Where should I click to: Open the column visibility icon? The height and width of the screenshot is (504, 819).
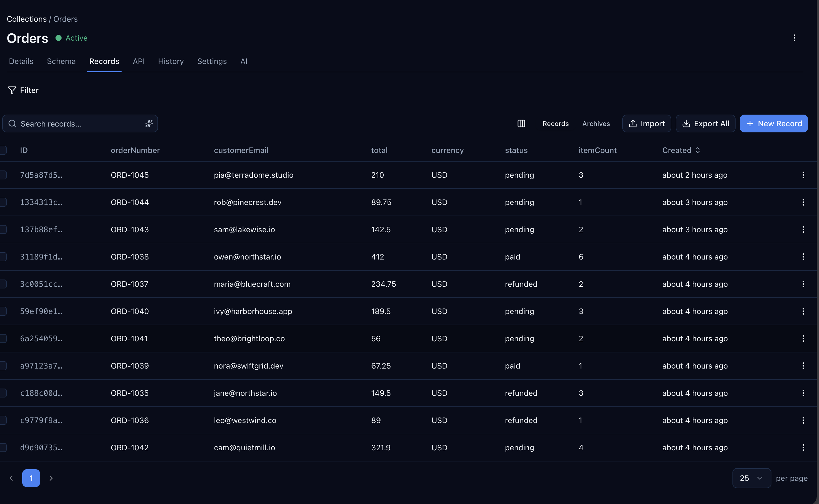(521, 124)
